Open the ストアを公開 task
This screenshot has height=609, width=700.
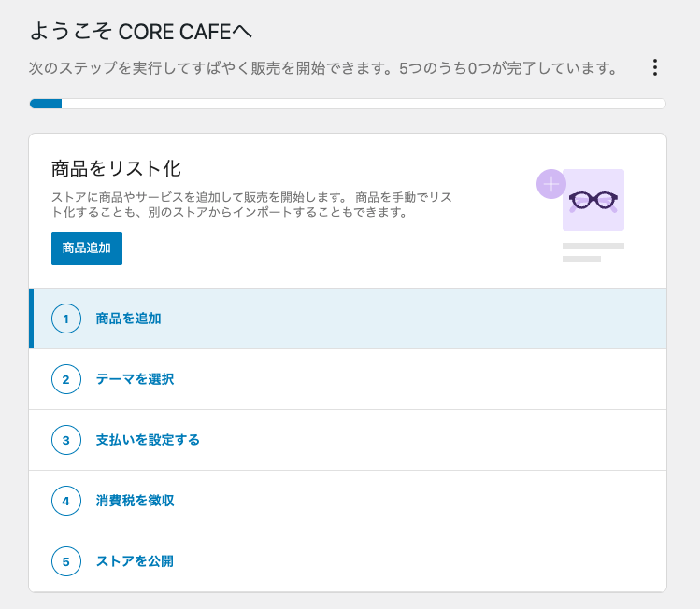[135, 561]
